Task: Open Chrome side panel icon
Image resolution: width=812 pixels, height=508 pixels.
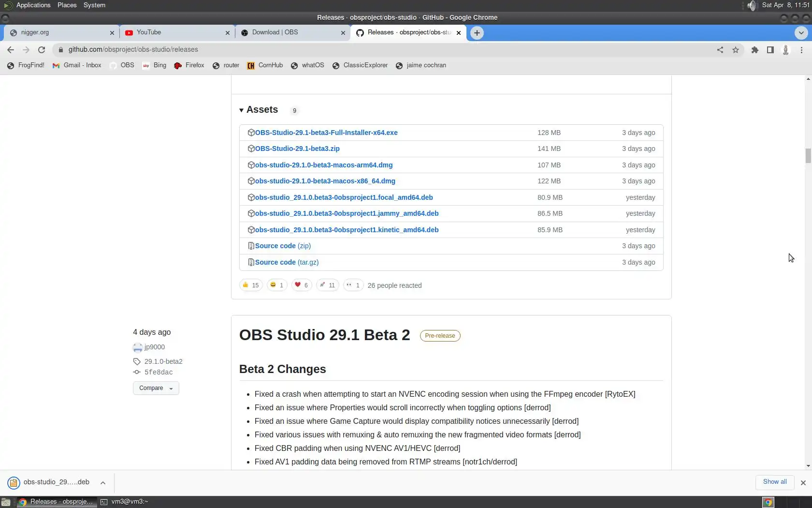Action: click(x=770, y=50)
